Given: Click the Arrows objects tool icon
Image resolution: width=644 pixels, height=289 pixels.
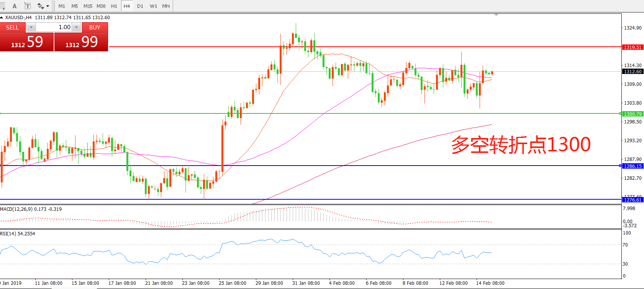Looking at the screenshot, I should pos(40,6).
